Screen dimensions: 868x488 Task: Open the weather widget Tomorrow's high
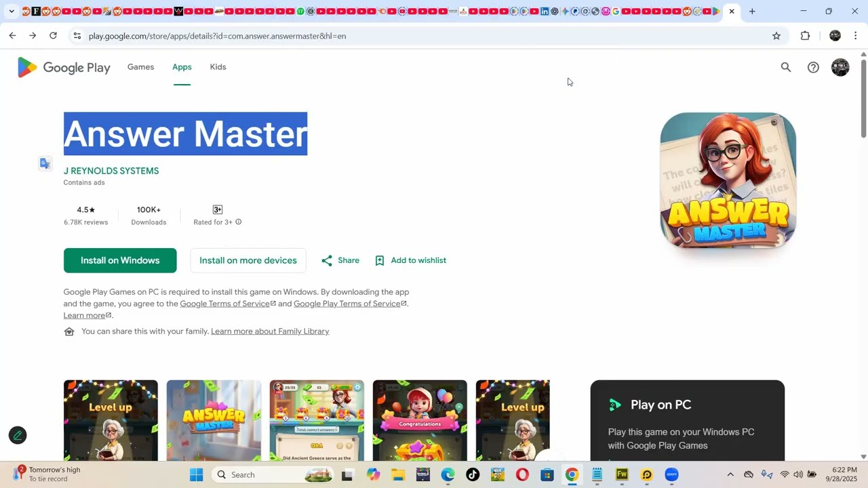pos(47,474)
